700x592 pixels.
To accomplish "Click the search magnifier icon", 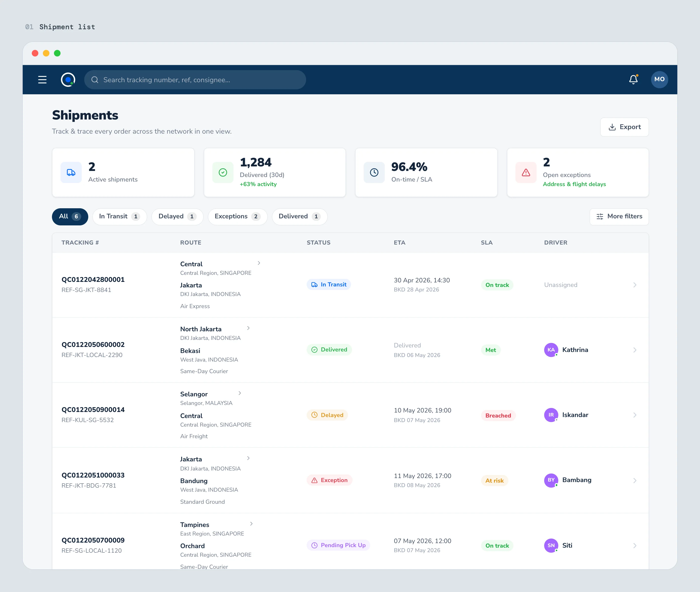I will (95, 79).
